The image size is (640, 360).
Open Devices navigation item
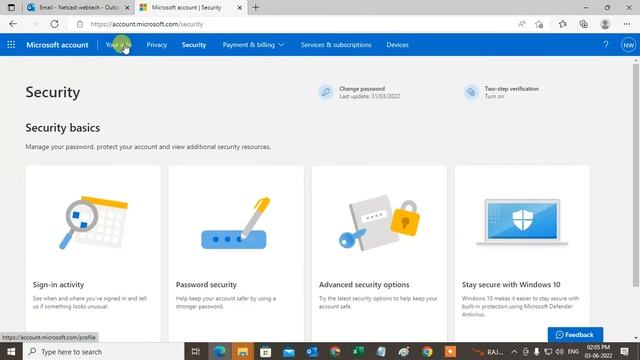coord(398,44)
